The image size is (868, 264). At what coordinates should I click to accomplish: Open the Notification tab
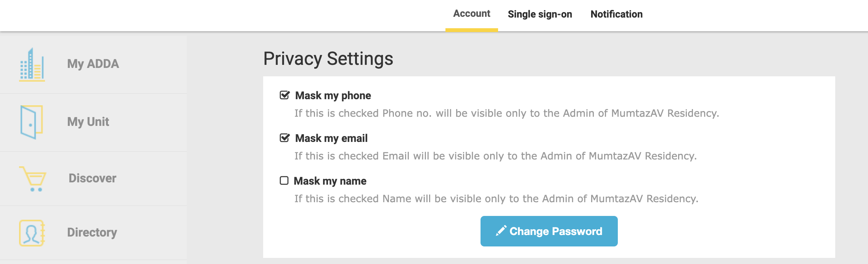coord(616,14)
